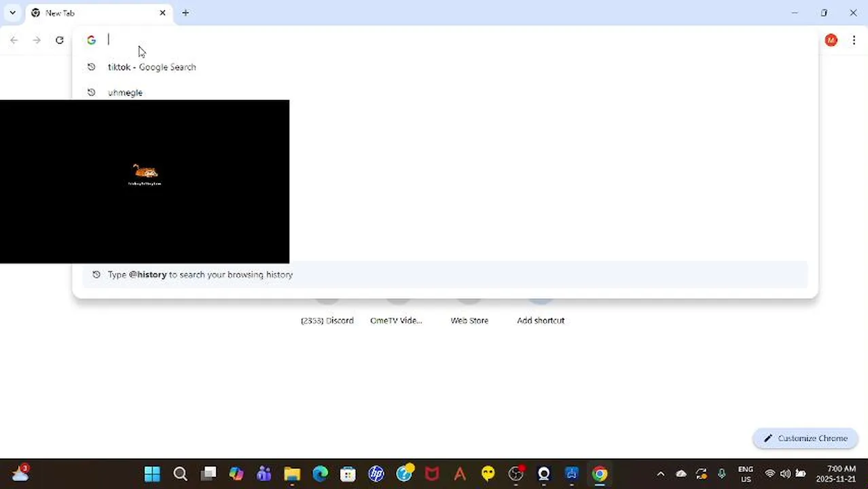The image size is (868, 489).
Task: Switch the ENG US input language
Action: (746, 474)
